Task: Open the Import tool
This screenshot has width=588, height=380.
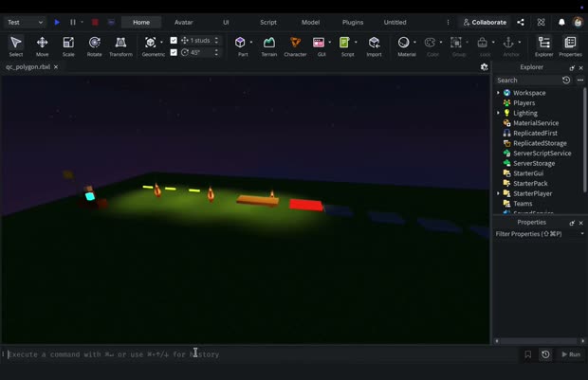Action: click(x=374, y=46)
